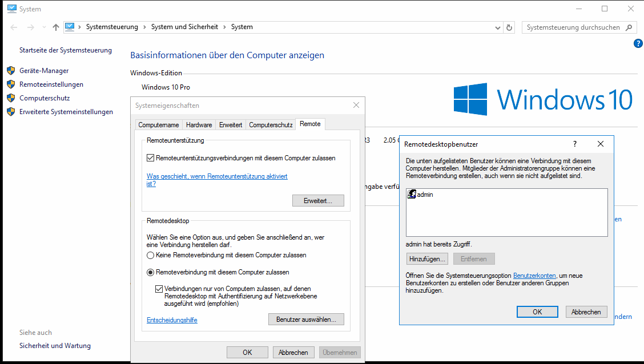The height and width of the screenshot is (364, 644).
Task: Open Geräte-Manager link
Action: [44, 71]
